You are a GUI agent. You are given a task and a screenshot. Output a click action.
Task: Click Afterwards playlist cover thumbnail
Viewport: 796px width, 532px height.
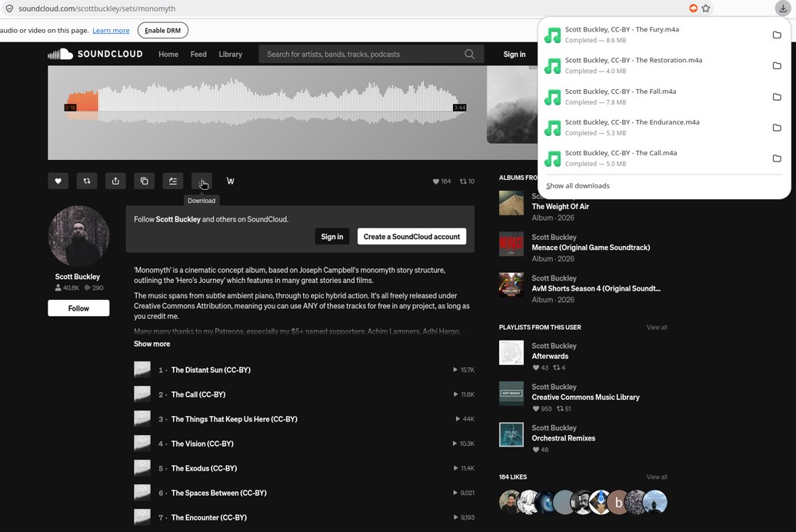tap(511, 353)
